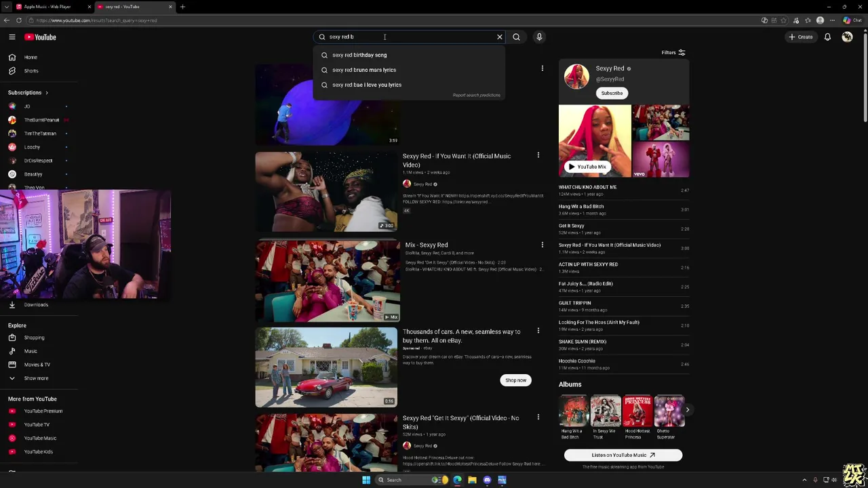Screen dimensions: 868x488
Task: Open YouTube TV link
Action: point(37,425)
